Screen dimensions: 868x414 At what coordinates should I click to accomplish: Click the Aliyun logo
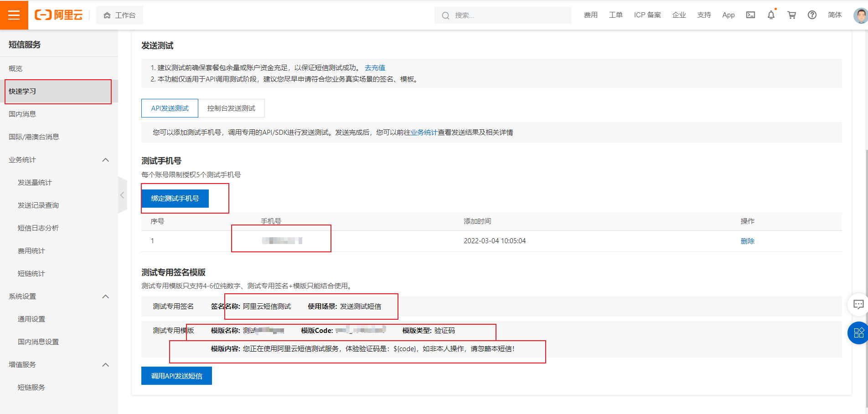pos(59,15)
